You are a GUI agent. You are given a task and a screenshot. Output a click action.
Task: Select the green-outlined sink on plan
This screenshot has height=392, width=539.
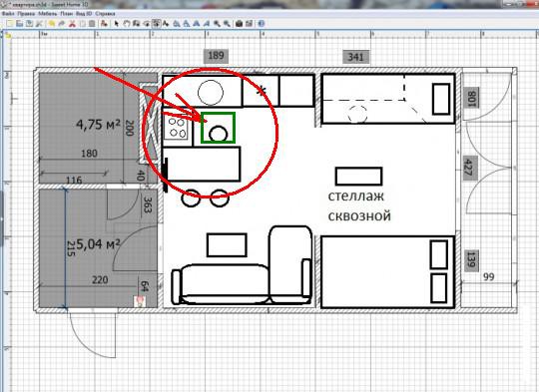(x=218, y=128)
